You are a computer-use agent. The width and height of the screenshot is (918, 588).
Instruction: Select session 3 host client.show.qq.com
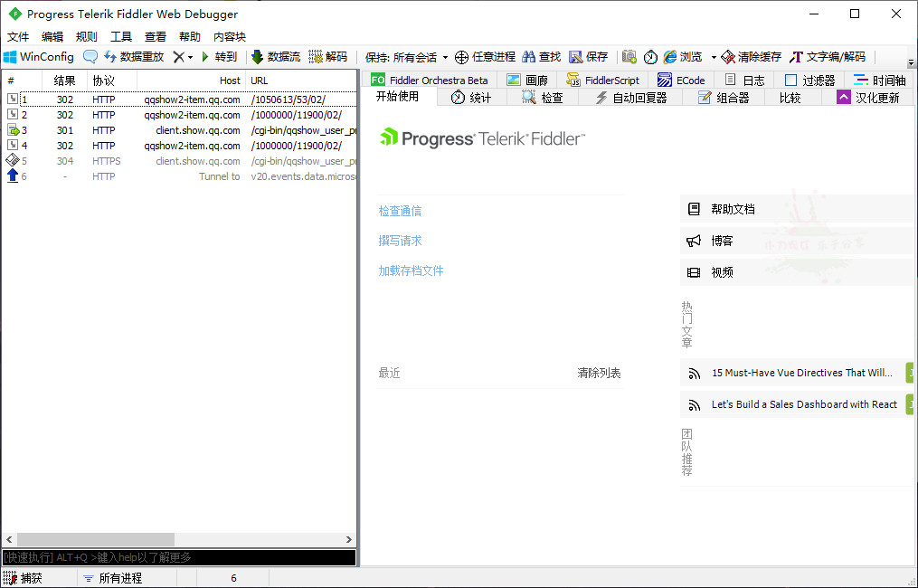point(179,130)
